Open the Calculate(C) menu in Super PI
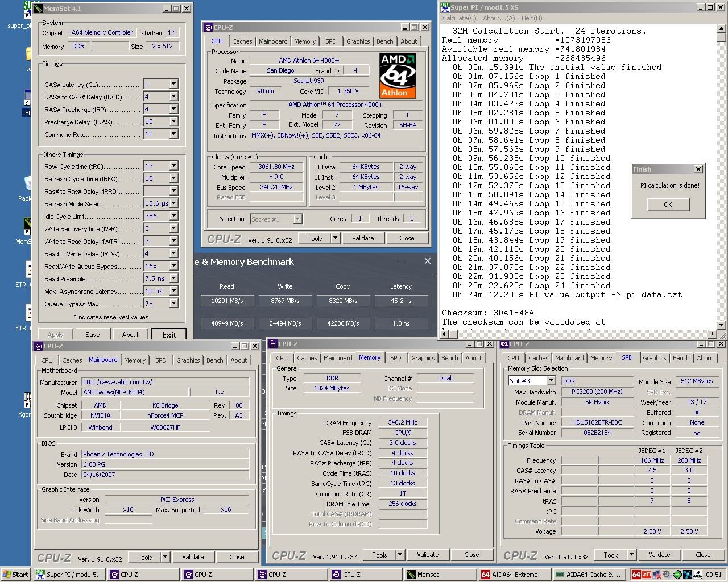Screen dimensions: 728x582 coord(460,18)
